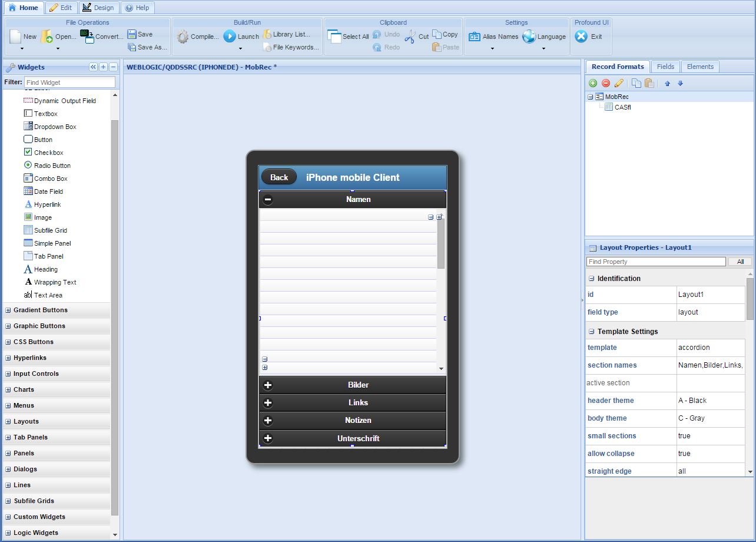Choose the Radio Button widget
Image resolution: width=756 pixels, height=542 pixels.
47,166
